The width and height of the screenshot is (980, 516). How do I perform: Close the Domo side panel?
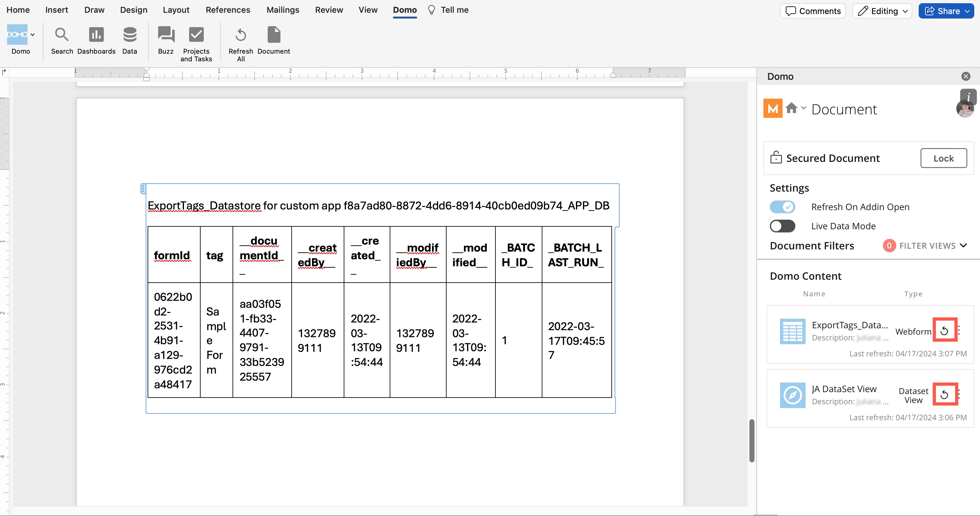tap(966, 76)
